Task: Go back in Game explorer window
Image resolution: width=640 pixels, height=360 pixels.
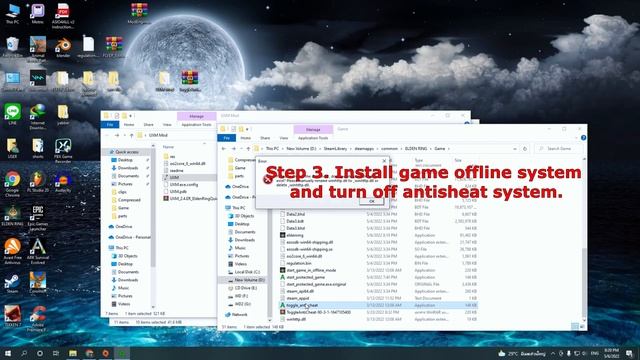Action: pos(224,149)
